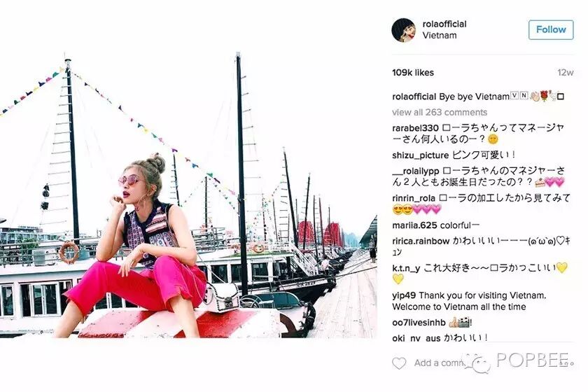
Task: Click the Add a comment field
Action: point(440,363)
